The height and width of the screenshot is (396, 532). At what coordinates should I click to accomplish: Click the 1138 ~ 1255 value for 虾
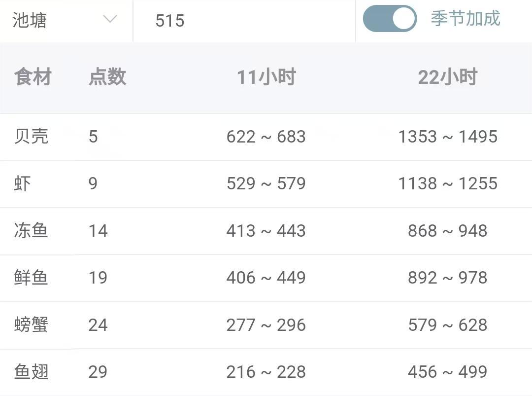point(447,183)
